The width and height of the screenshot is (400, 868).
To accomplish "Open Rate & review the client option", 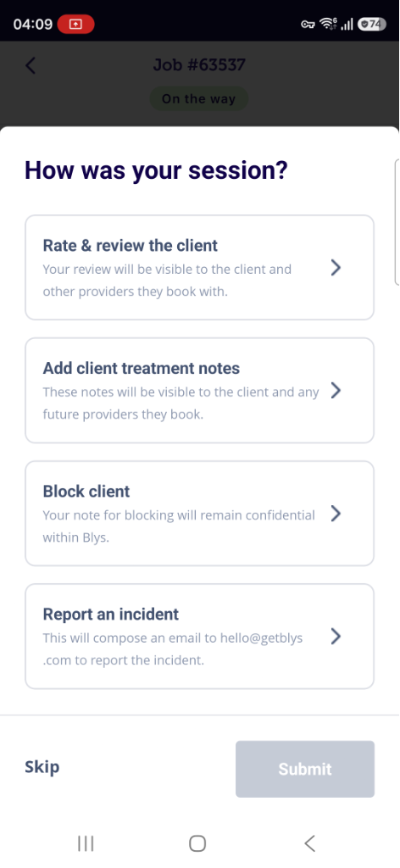I will pyautogui.click(x=200, y=267).
